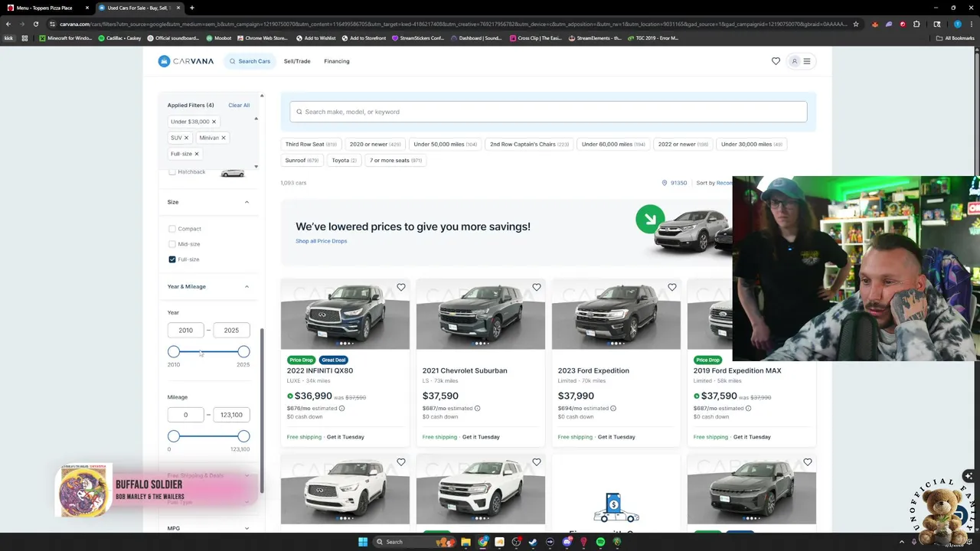Select the Used Cars For Sale browser tab

pyautogui.click(x=139, y=8)
